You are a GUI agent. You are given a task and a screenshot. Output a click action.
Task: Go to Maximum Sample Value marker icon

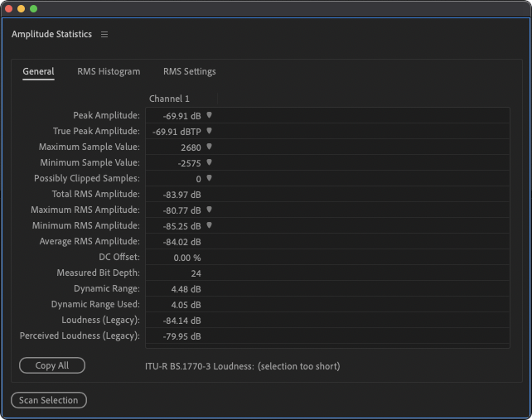point(210,147)
